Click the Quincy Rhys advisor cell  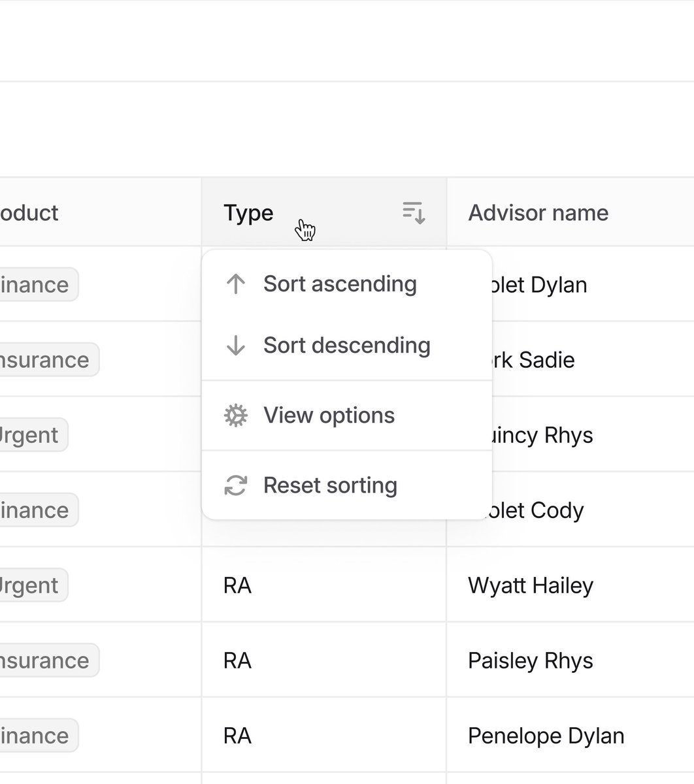(570, 435)
